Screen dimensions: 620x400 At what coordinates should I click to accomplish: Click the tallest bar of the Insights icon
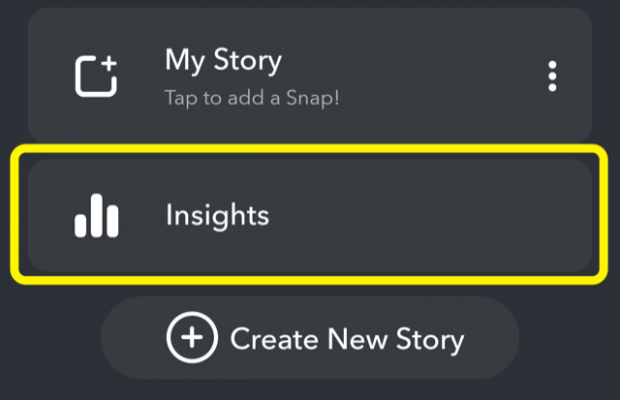96,215
